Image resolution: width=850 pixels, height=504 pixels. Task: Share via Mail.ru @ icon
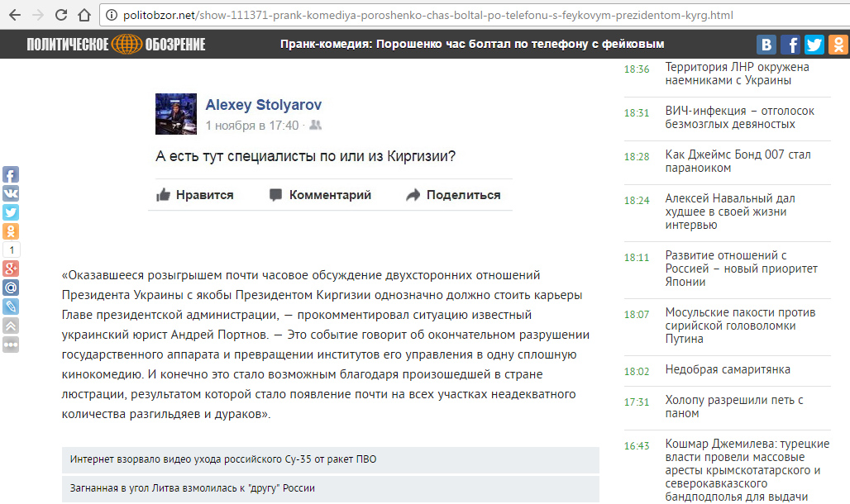click(11, 288)
